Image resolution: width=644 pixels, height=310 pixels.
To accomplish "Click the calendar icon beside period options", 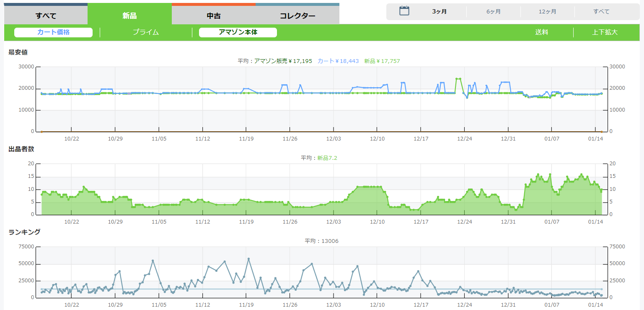I will point(404,11).
